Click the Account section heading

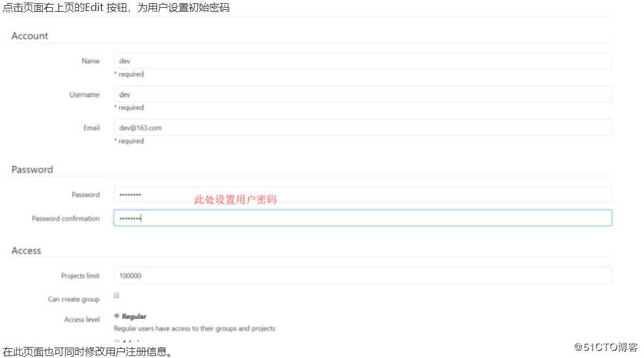(x=29, y=36)
